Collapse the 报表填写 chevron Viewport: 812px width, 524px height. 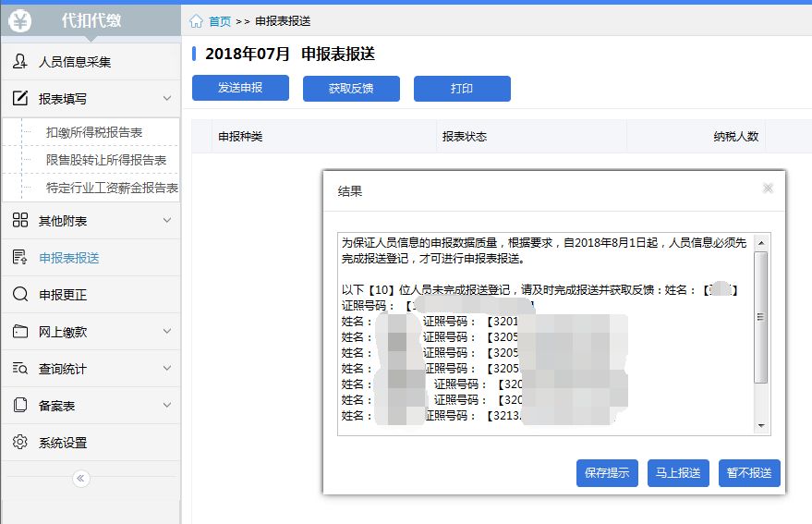pyautogui.click(x=167, y=98)
